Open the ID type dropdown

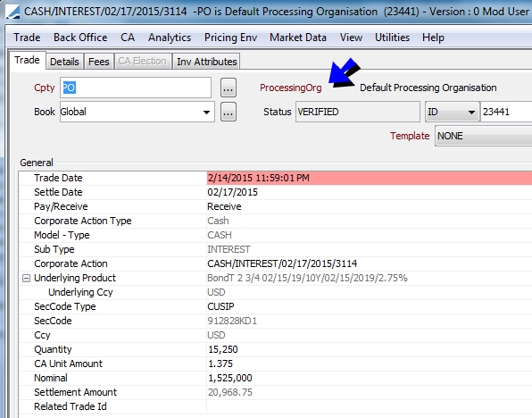click(452, 112)
